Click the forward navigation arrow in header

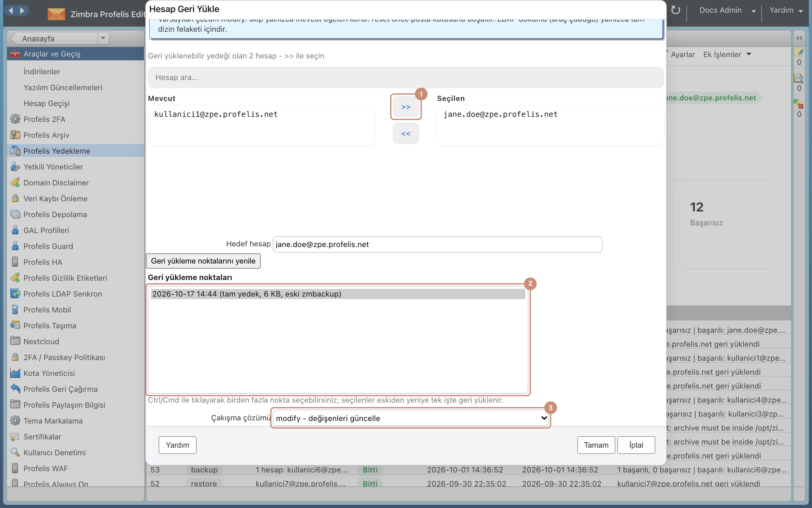[x=22, y=10]
